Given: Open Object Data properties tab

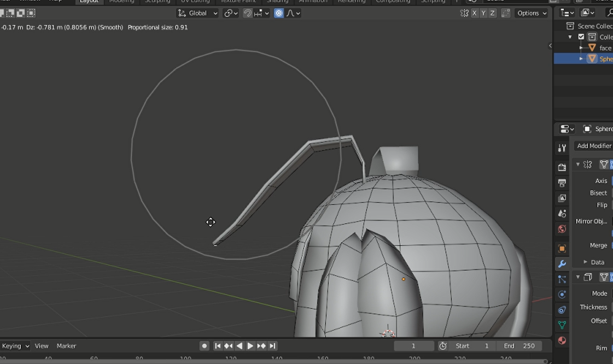Looking at the screenshot, I should (562, 325).
